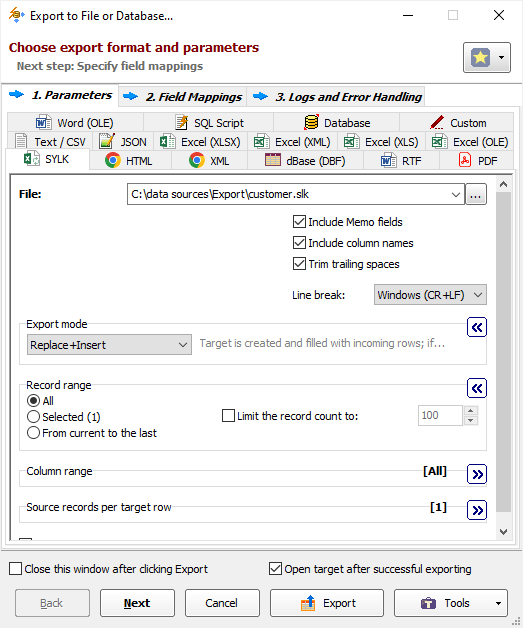This screenshot has height=628, width=523.
Task: Click the Export button
Action: pyautogui.click(x=327, y=603)
